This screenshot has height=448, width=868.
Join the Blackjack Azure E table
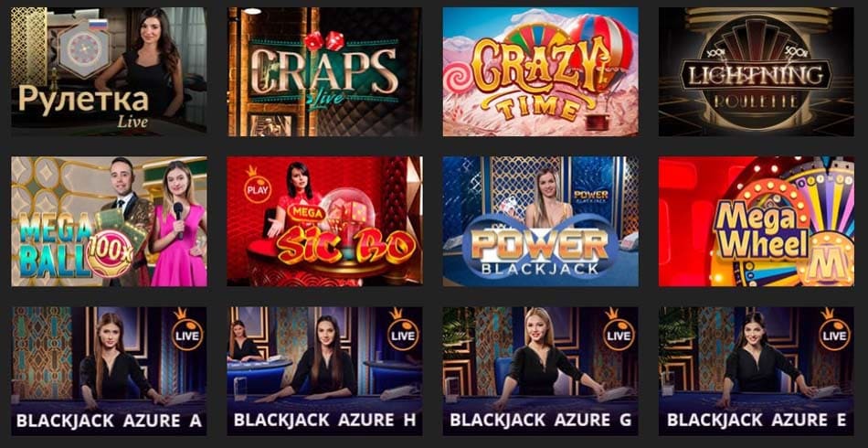(757, 371)
